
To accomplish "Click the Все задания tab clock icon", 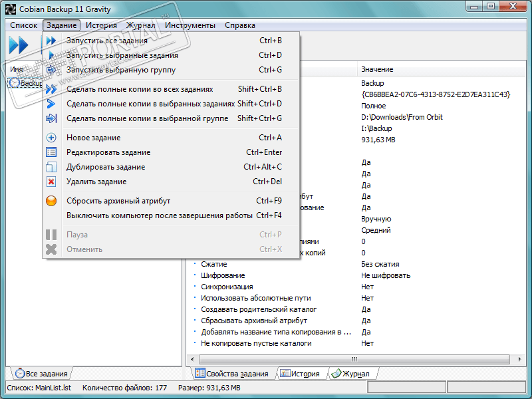I will (20, 373).
